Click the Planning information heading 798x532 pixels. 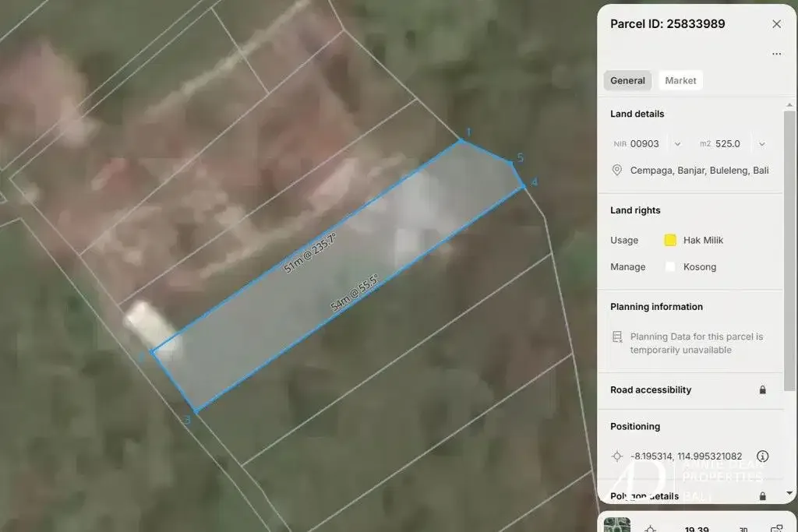click(x=656, y=307)
